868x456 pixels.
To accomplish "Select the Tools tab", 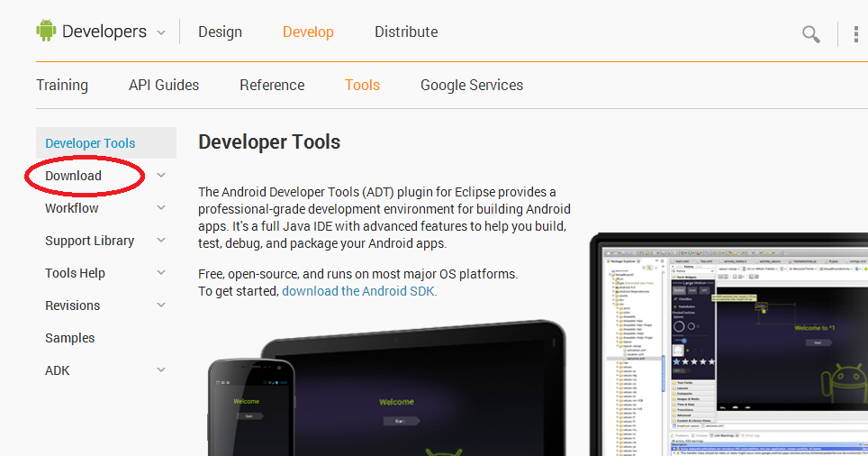I will click(362, 85).
